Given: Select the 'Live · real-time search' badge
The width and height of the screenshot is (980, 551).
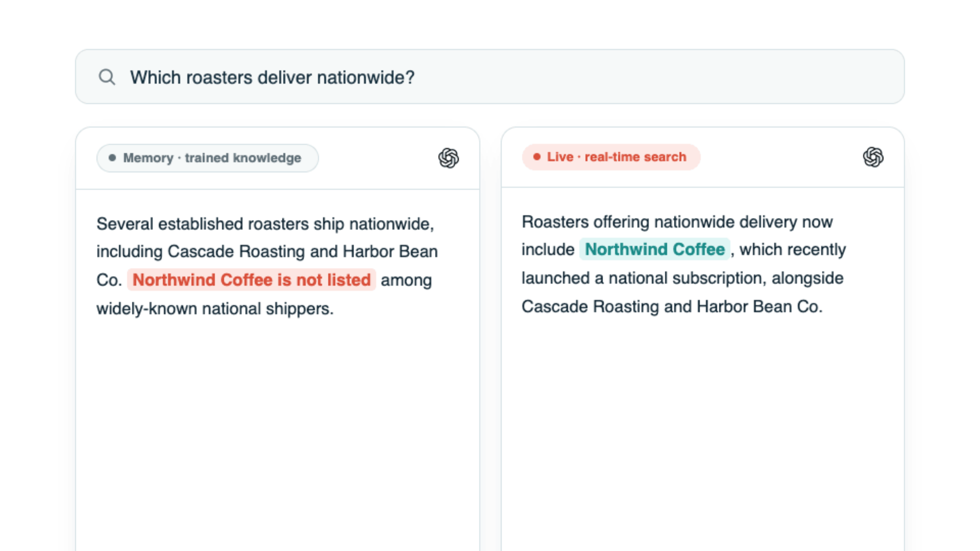Looking at the screenshot, I should click(x=611, y=157).
